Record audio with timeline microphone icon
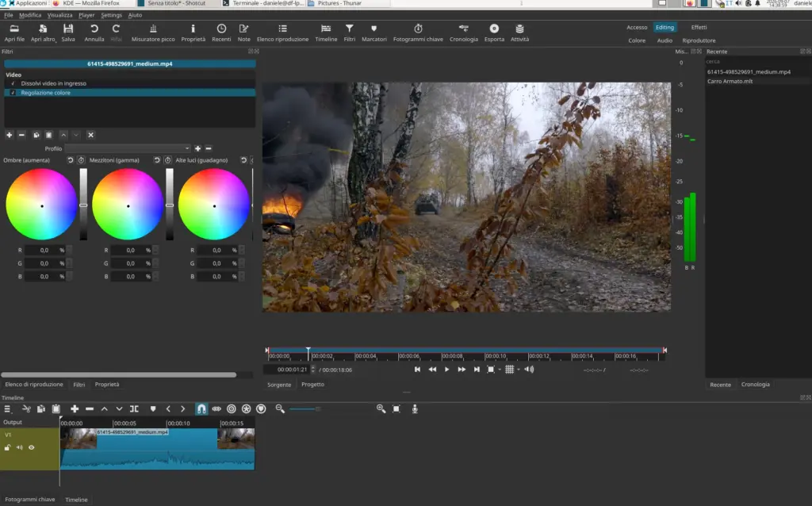Image resolution: width=812 pixels, height=506 pixels. [415, 408]
